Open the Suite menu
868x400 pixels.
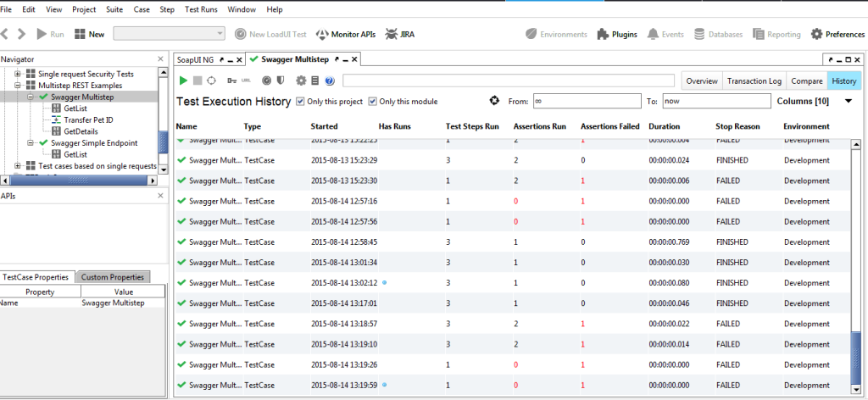[x=114, y=9]
